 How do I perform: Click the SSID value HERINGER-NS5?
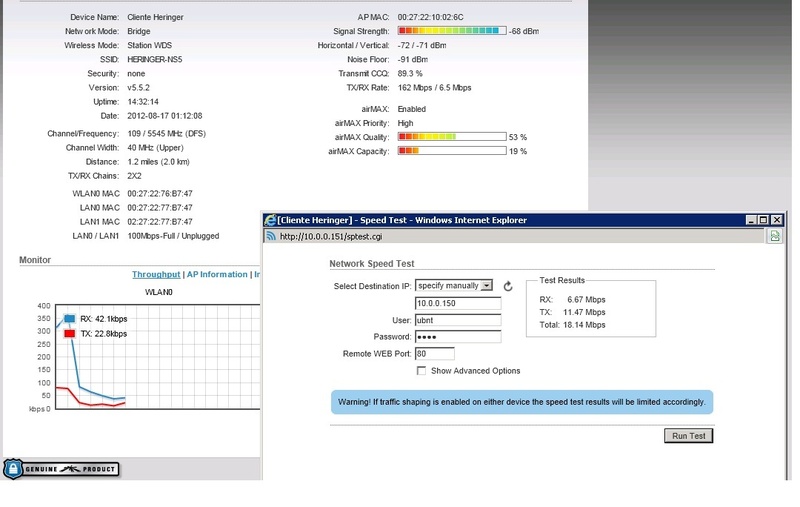coord(155,60)
